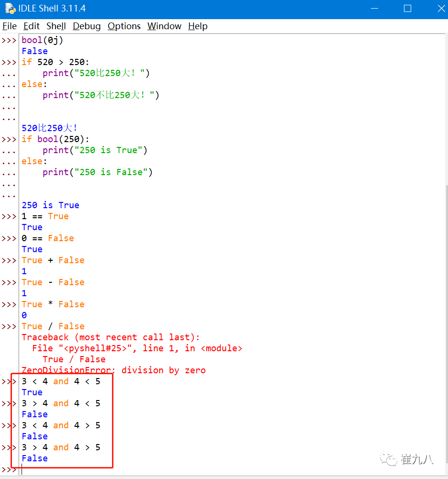Click the output line '250 is True'
This screenshot has height=479, width=448.
click(50, 205)
